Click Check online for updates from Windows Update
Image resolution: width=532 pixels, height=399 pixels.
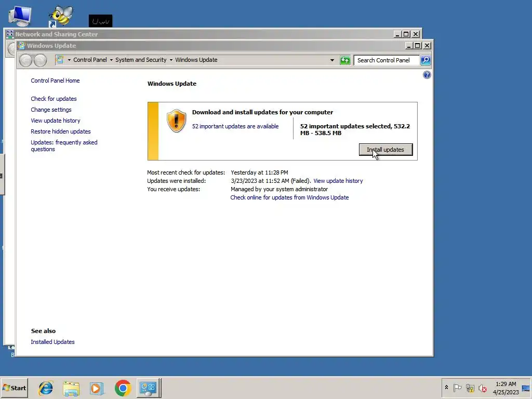coord(289,197)
